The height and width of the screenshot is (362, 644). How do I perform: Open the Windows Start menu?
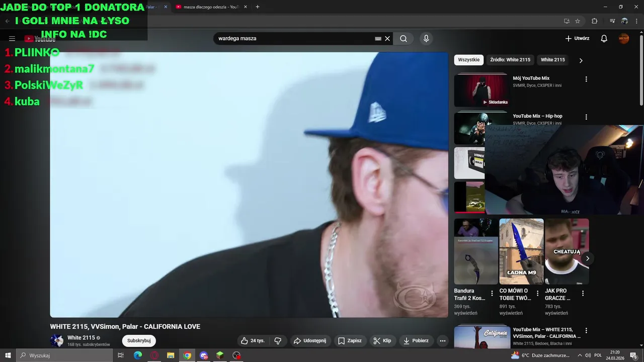[x=8, y=355]
